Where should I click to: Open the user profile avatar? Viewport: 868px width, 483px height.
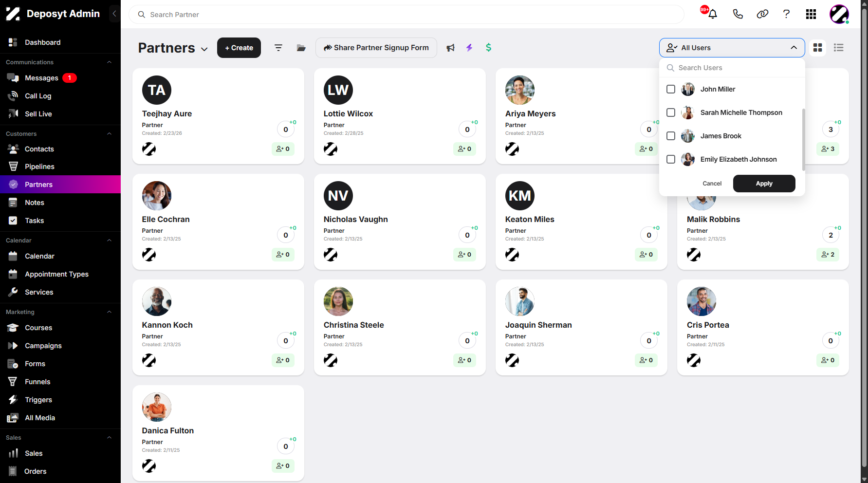pyautogui.click(x=839, y=14)
